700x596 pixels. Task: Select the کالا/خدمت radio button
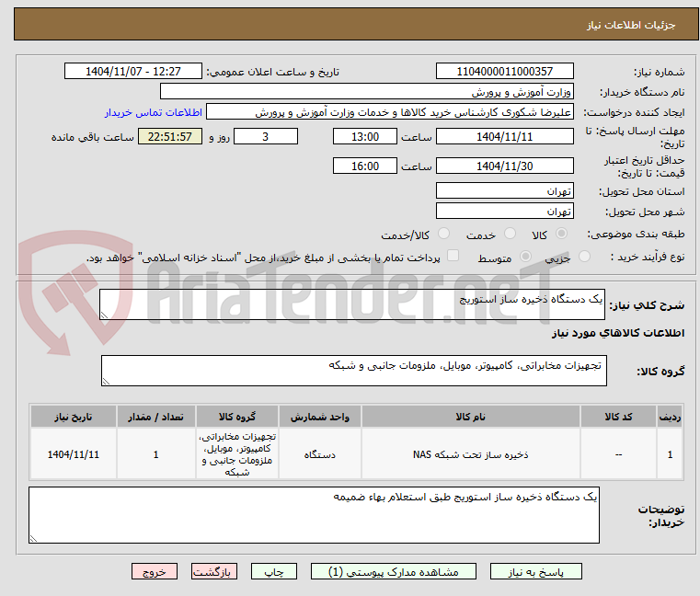pyautogui.click(x=443, y=234)
